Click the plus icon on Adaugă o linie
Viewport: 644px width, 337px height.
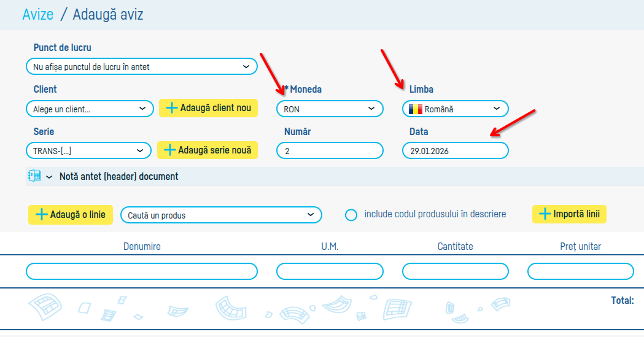point(42,214)
